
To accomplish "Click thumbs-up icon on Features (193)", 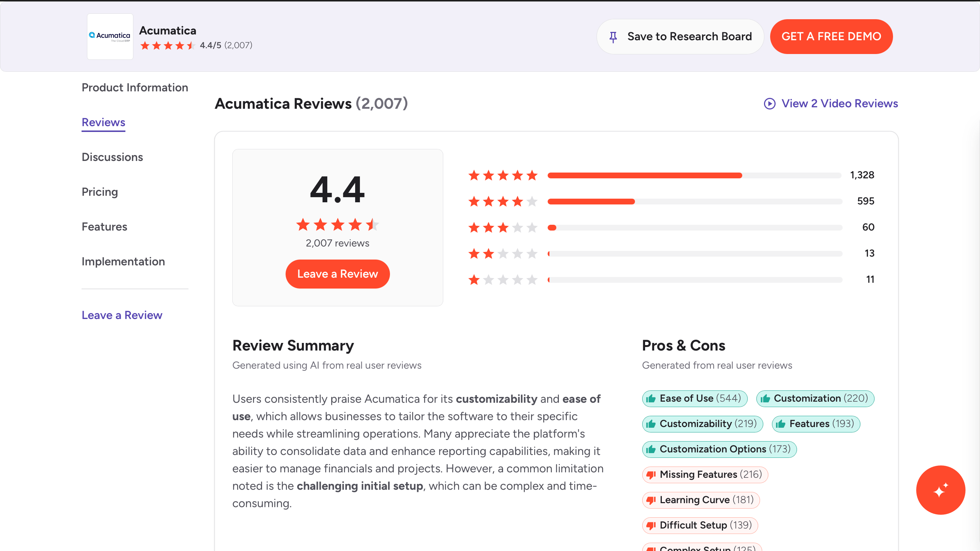I will point(781,424).
